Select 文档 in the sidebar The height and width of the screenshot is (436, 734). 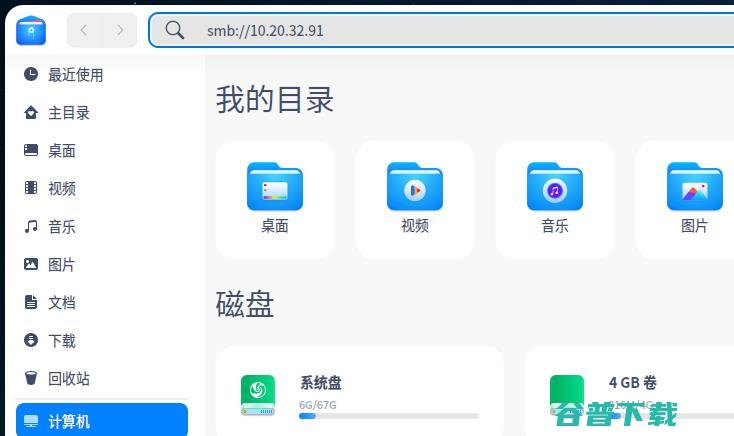pos(102,303)
